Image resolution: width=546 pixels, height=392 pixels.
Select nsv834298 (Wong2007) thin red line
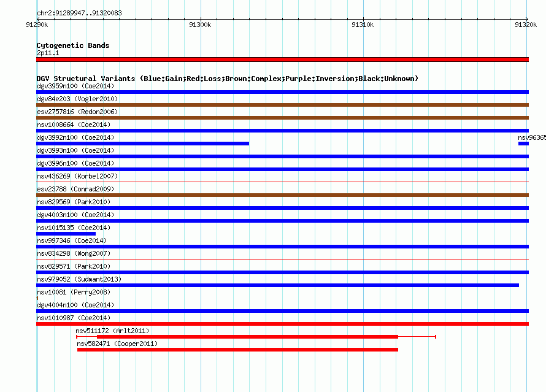[282, 259]
